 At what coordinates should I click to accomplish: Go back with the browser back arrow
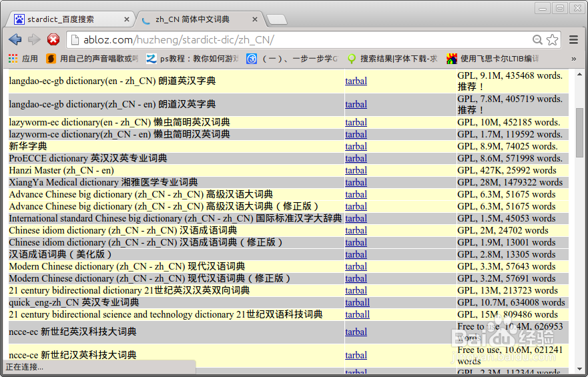tap(15, 39)
